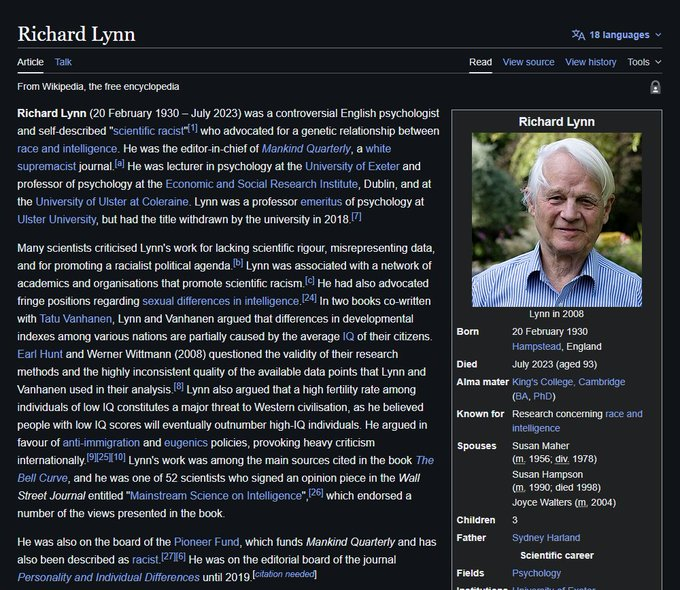
Task: Click the 'July 2023 (aged 93)' text
Action: point(555,364)
